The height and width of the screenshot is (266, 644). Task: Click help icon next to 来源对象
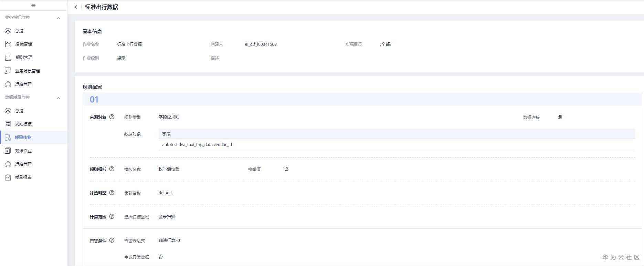click(x=112, y=117)
